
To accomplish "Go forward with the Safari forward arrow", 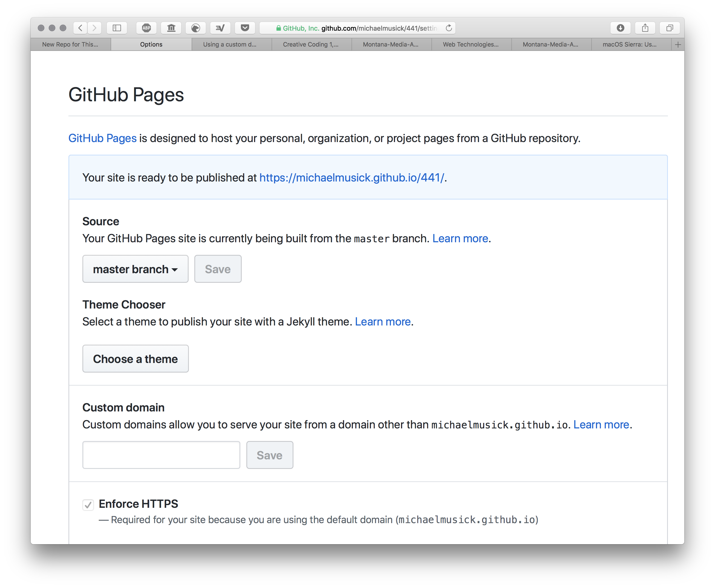I will coord(94,28).
